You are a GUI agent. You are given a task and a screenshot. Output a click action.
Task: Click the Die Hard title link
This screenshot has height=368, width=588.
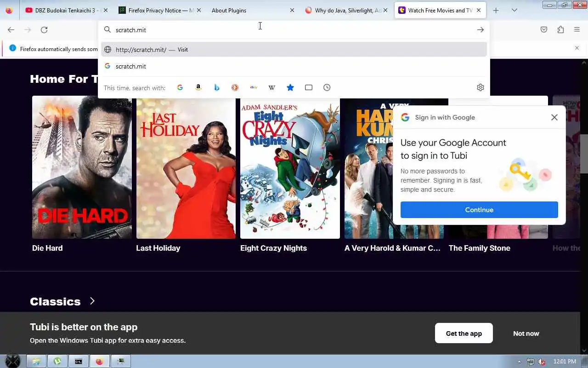tap(47, 248)
